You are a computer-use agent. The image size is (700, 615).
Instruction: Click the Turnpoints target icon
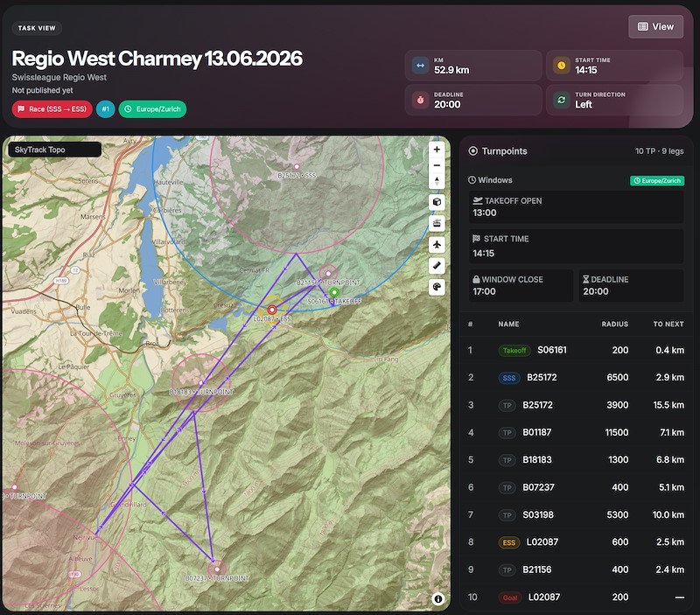click(472, 150)
